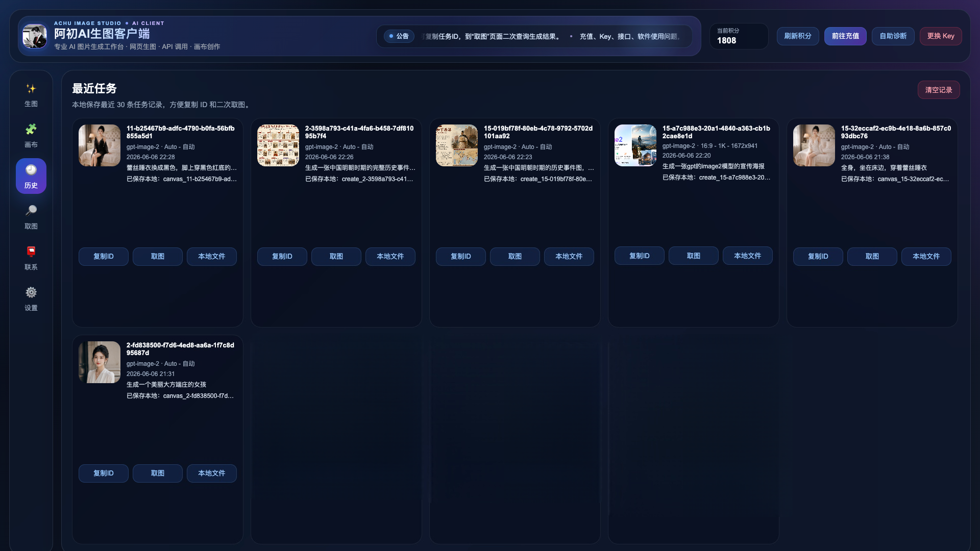The height and width of the screenshot is (551, 980).
Task: Click the 当前积分 1808 points box
Action: pyautogui.click(x=739, y=36)
